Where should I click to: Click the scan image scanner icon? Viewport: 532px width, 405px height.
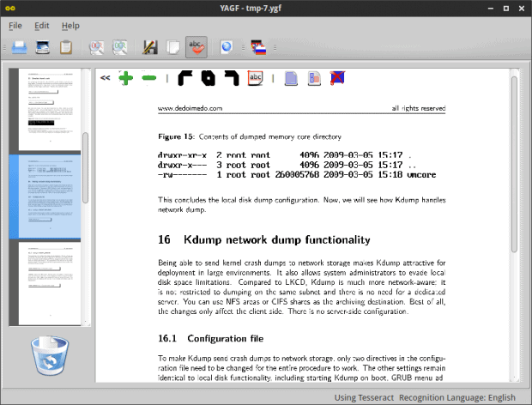click(43, 47)
